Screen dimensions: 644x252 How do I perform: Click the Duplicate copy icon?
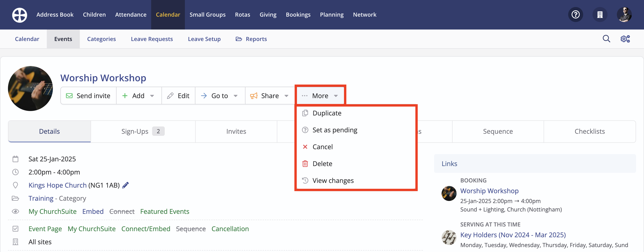[305, 113]
